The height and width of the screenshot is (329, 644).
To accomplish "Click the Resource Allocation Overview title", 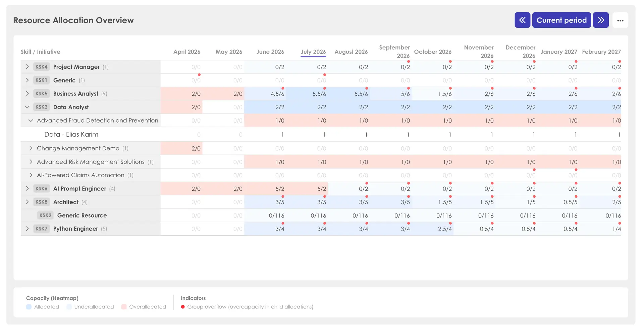I will point(74,20).
